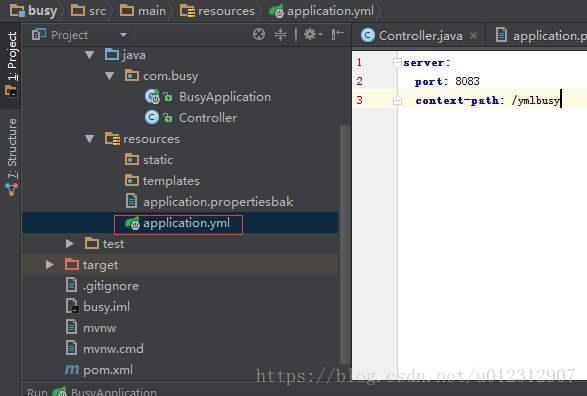
Task: Click the fold marker on server line
Action: (x=397, y=62)
